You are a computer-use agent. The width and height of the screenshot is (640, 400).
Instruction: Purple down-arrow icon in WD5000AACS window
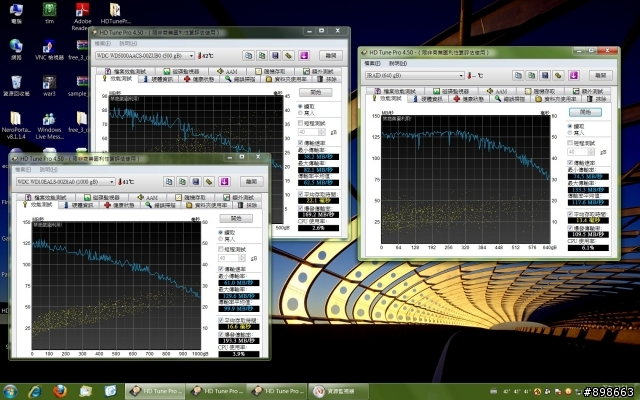tap(304, 56)
